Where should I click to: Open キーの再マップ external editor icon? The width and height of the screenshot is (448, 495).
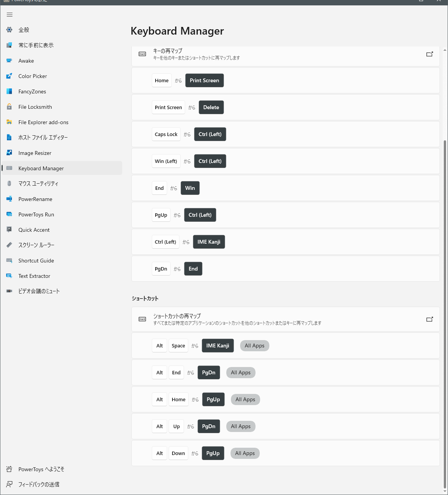point(430,54)
